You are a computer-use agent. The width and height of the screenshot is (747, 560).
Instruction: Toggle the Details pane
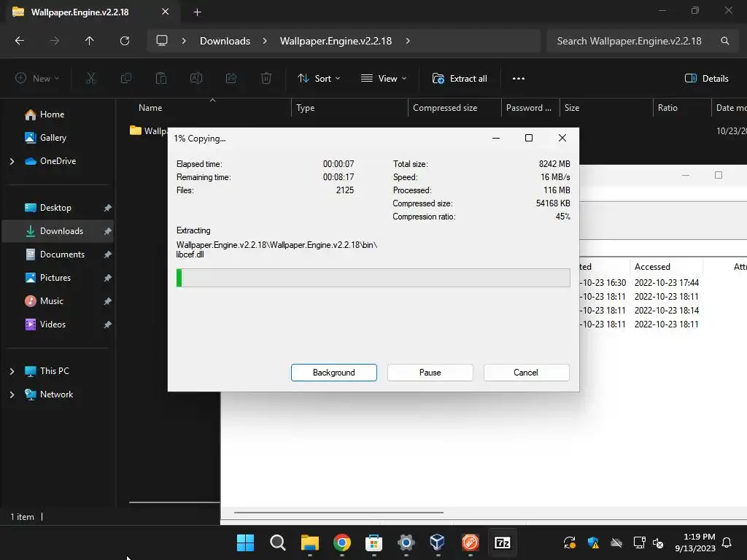tap(706, 79)
